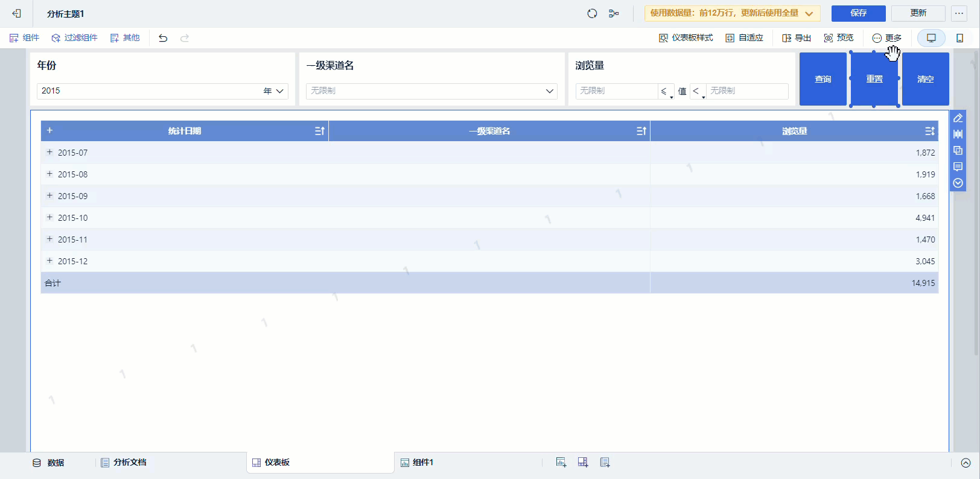Expand all rows using header plus icon
This screenshot has height=479, width=980.
click(x=49, y=130)
